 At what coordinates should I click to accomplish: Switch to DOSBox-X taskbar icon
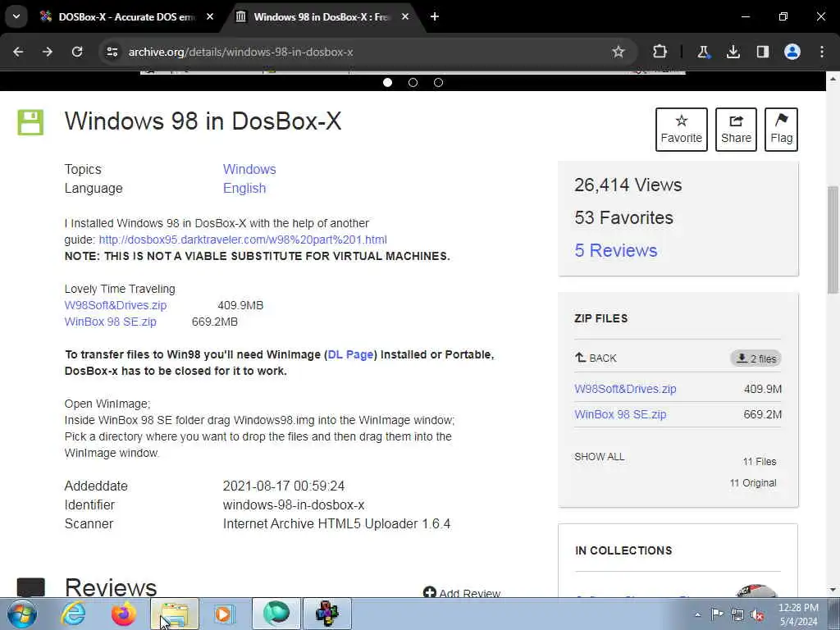pyautogui.click(x=327, y=614)
